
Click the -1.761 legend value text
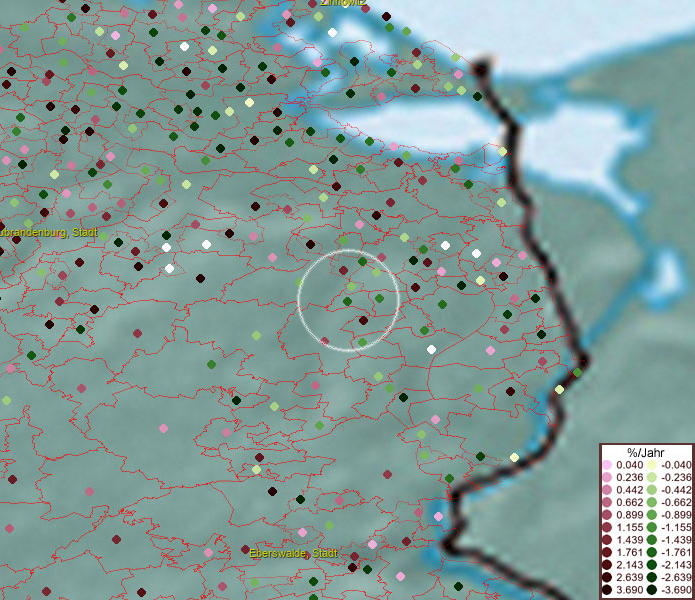675,553
